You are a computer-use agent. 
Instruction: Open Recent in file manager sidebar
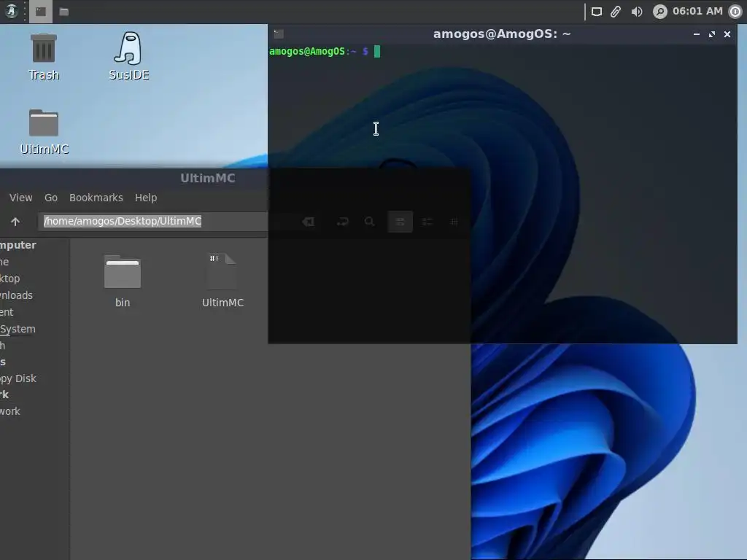pos(7,312)
